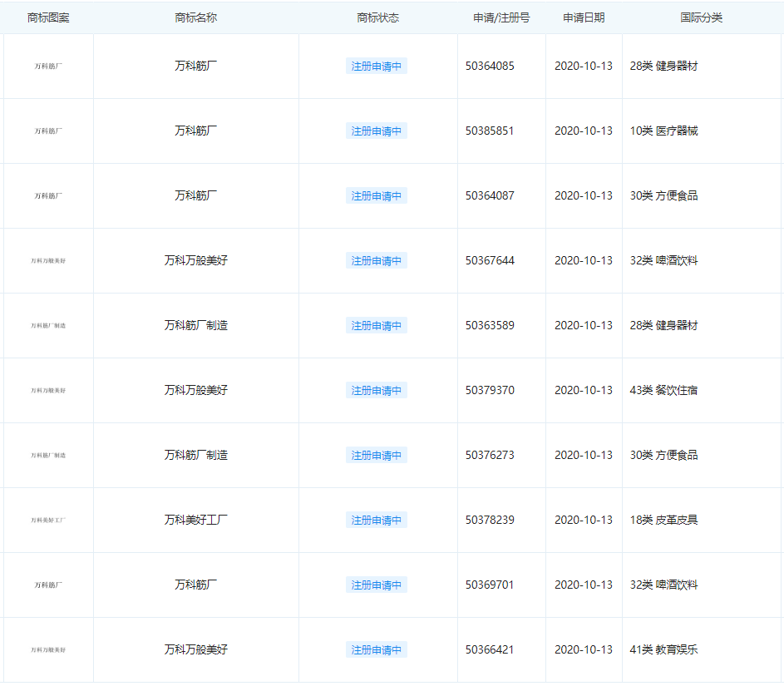This screenshot has height=686, width=784.
Task: Click application number 50364085
Action: pyautogui.click(x=490, y=66)
